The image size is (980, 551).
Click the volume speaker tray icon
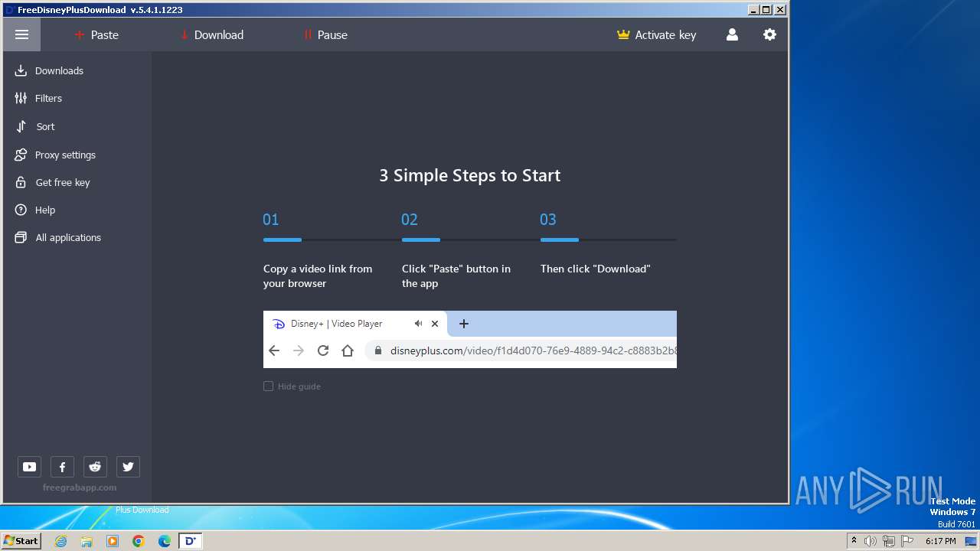click(x=871, y=541)
